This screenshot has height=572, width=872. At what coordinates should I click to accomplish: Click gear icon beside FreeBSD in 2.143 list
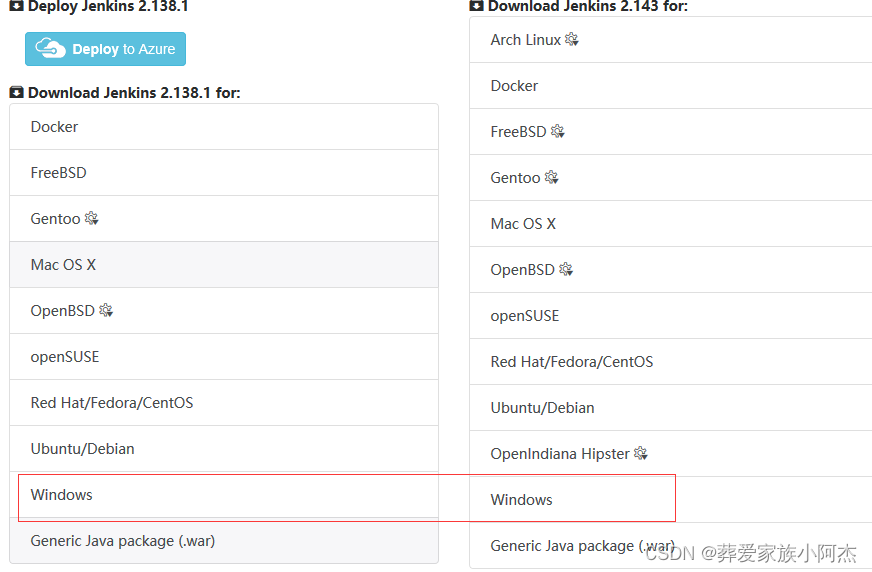click(558, 131)
